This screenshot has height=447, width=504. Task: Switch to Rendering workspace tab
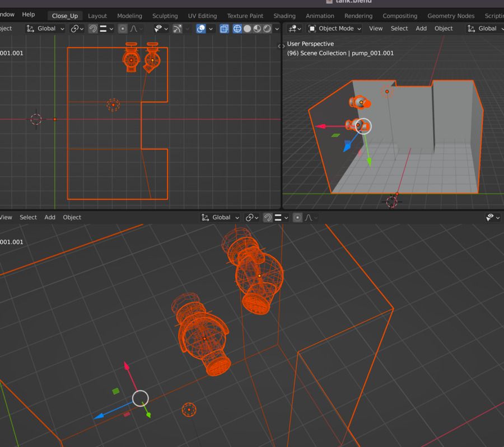point(358,16)
